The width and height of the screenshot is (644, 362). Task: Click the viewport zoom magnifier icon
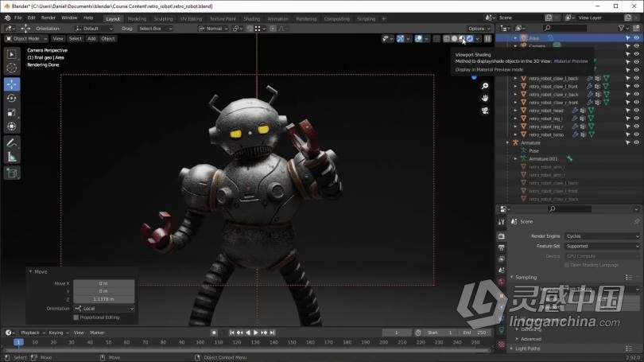click(x=485, y=85)
